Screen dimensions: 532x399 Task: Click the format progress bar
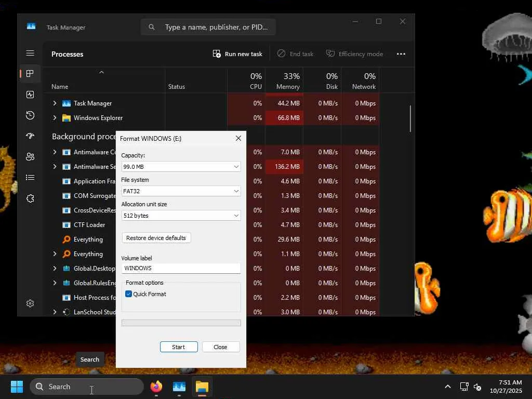(x=181, y=323)
